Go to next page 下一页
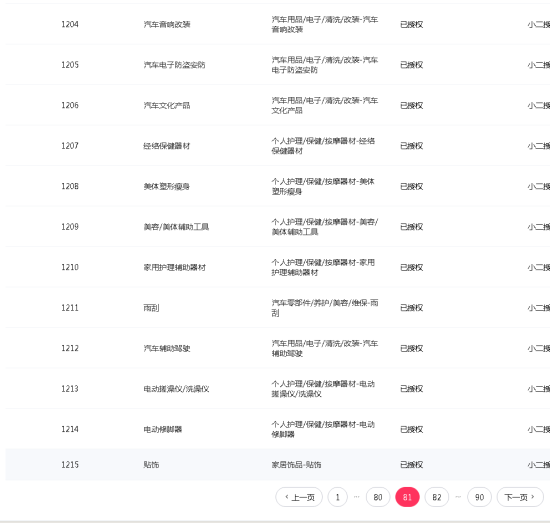The image size is (550, 523). coord(520,497)
